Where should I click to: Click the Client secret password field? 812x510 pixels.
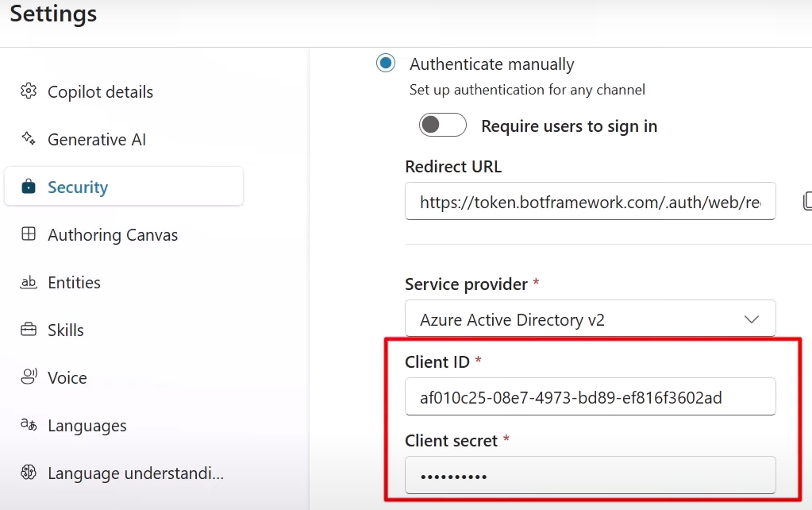point(591,475)
